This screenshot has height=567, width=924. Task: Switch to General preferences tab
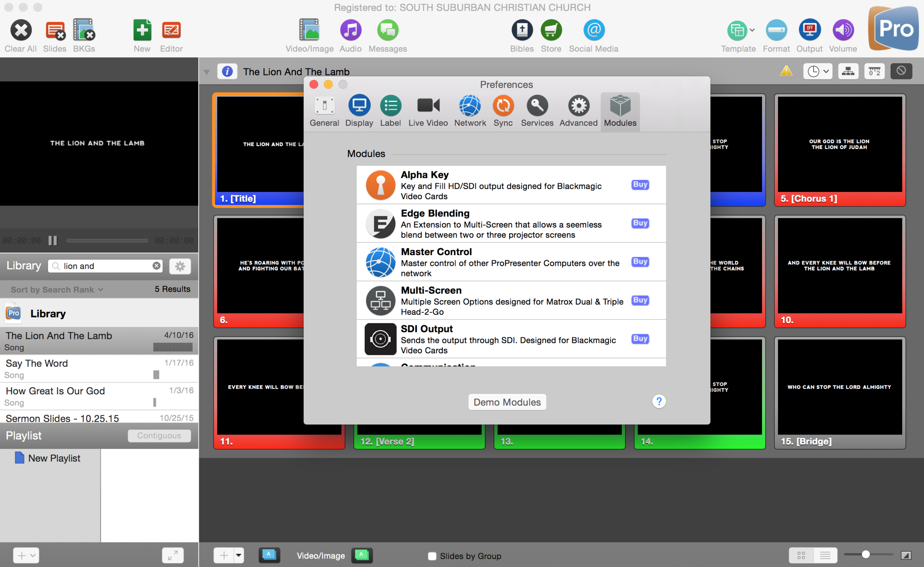(325, 111)
